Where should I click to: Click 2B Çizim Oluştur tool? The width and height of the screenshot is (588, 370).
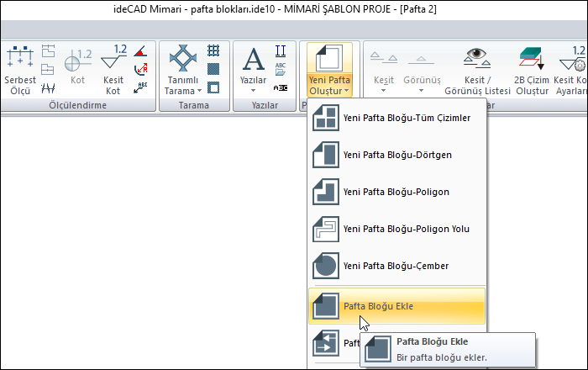tap(532, 70)
